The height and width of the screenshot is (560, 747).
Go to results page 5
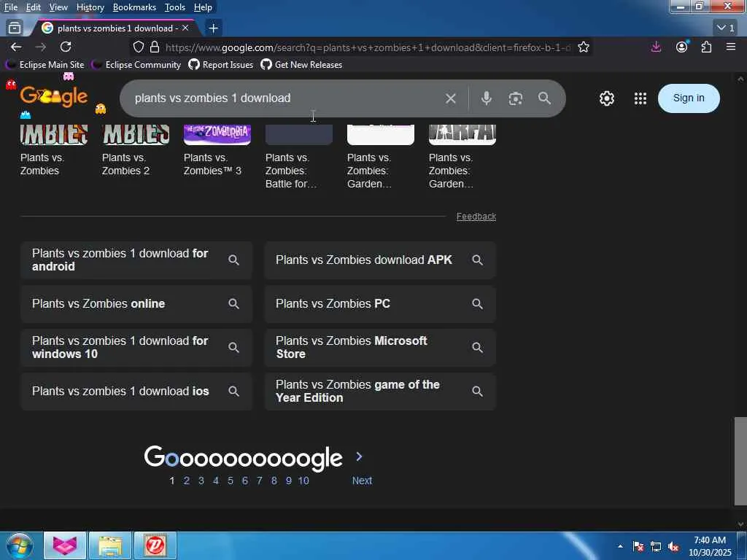[x=231, y=481]
